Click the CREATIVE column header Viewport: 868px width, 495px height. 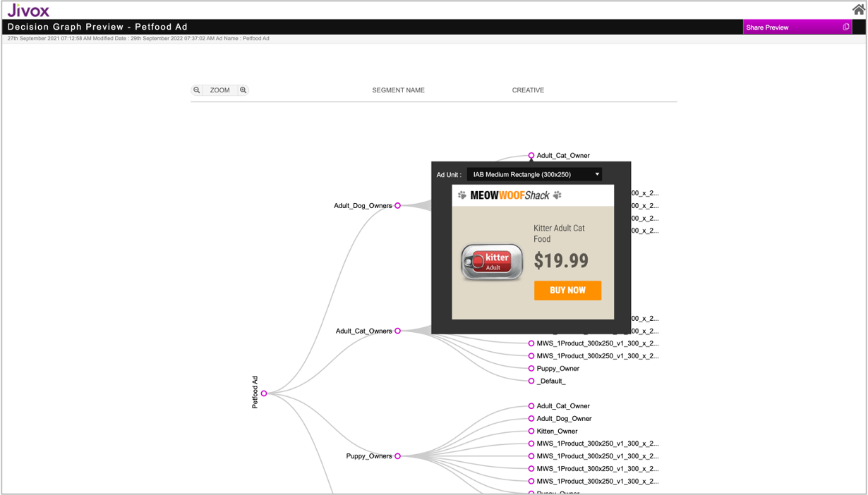(x=528, y=90)
